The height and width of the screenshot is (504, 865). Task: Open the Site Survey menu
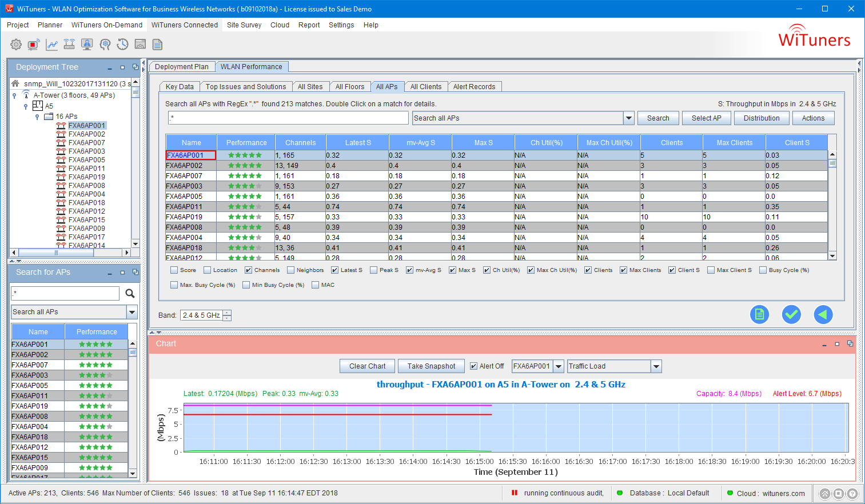[x=244, y=25]
